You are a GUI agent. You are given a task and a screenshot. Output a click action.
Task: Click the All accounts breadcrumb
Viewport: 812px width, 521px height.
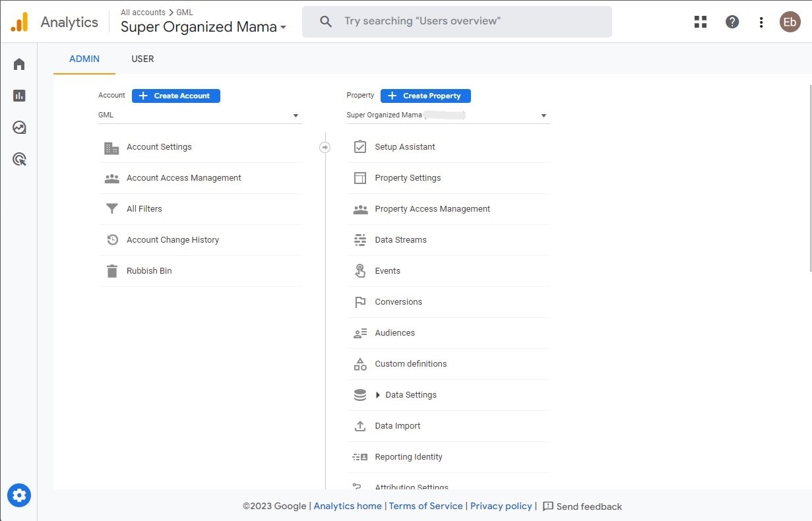point(143,13)
